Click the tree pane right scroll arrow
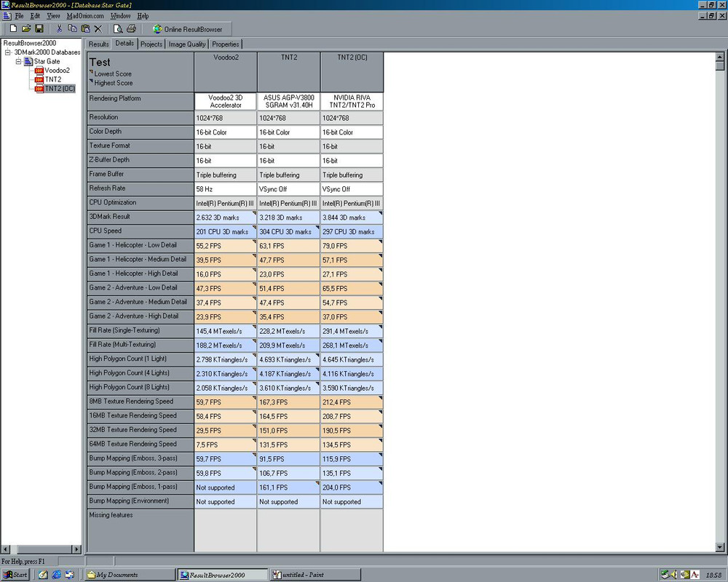 pos(76,549)
